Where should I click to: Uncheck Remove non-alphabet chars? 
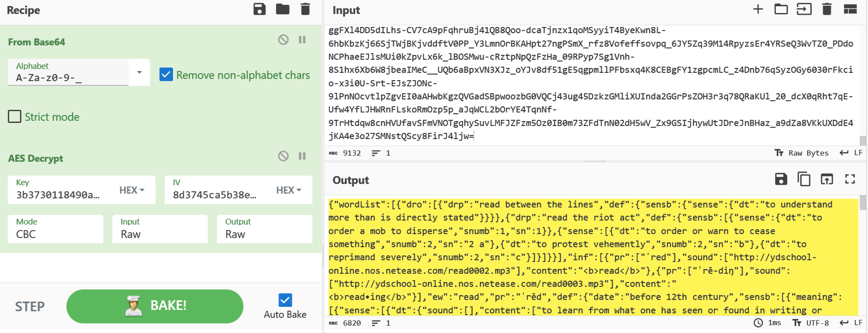coord(166,75)
